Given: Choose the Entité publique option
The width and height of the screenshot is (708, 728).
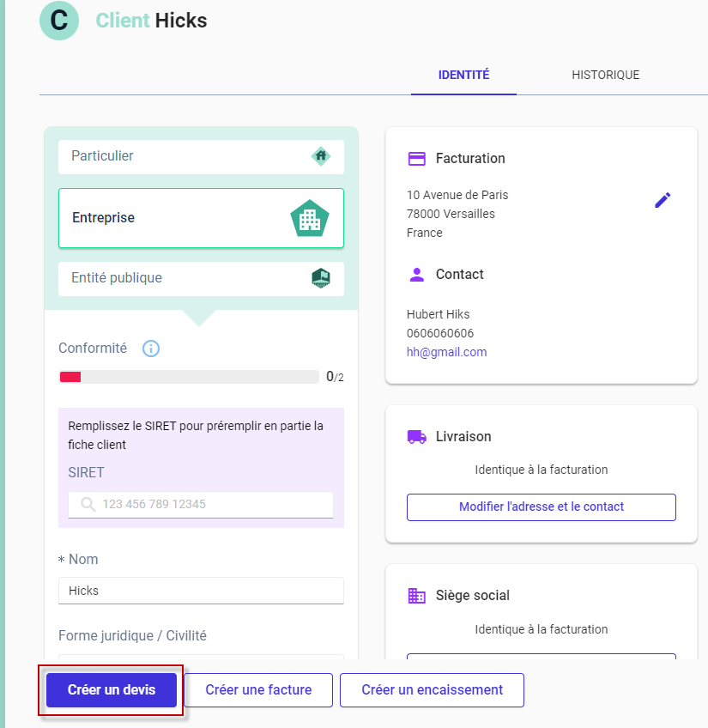Looking at the screenshot, I should tap(201, 278).
